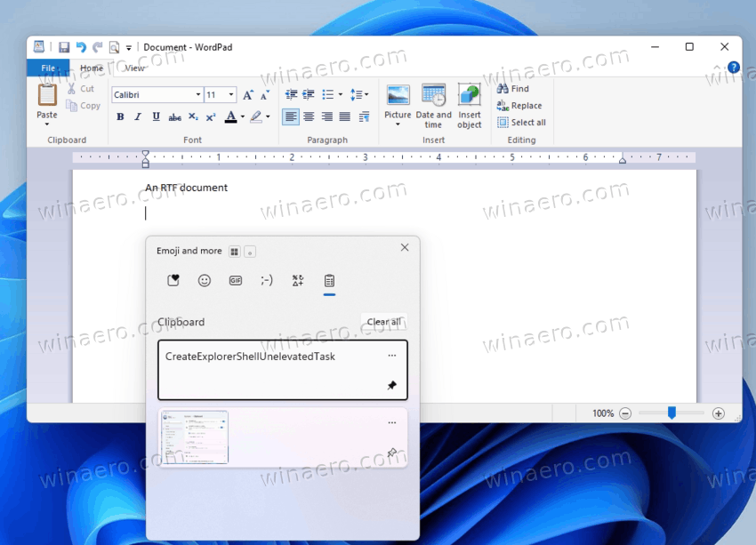
Task: Zoom in with the plus button
Action: coord(719,413)
